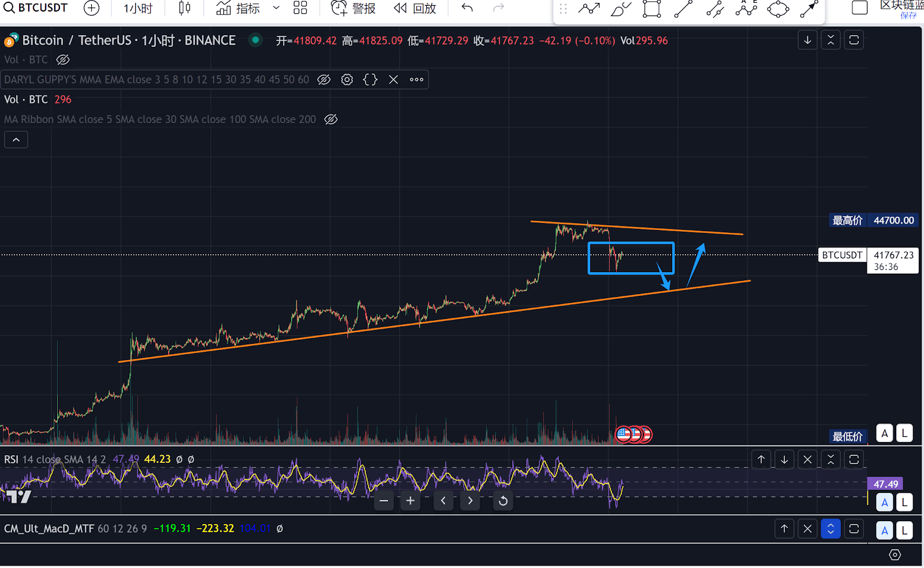Image resolution: width=924 pixels, height=568 pixels.
Task: Select the plain trend line tool
Action: (683, 9)
